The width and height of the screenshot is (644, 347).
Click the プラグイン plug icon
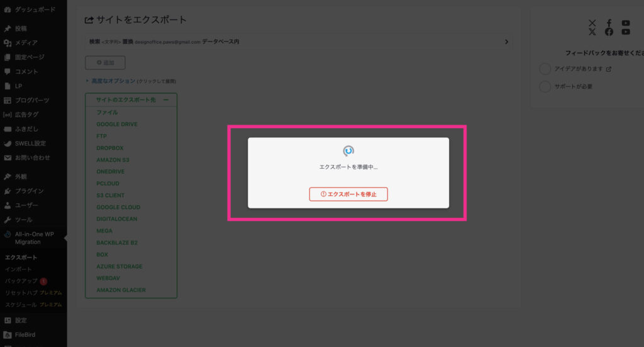point(8,191)
